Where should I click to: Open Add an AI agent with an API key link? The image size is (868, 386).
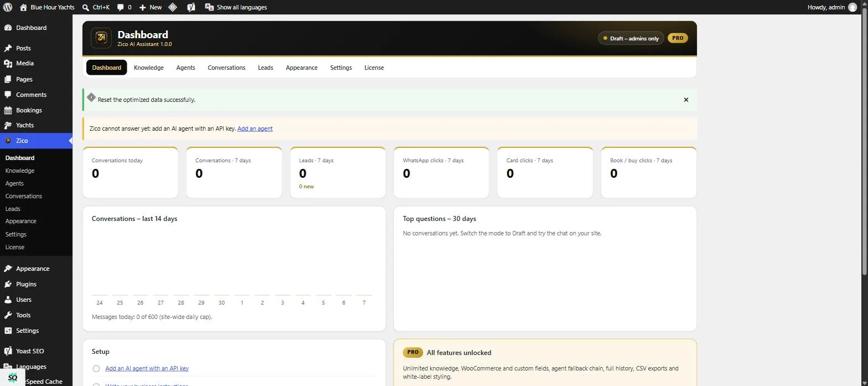[x=147, y=368]
